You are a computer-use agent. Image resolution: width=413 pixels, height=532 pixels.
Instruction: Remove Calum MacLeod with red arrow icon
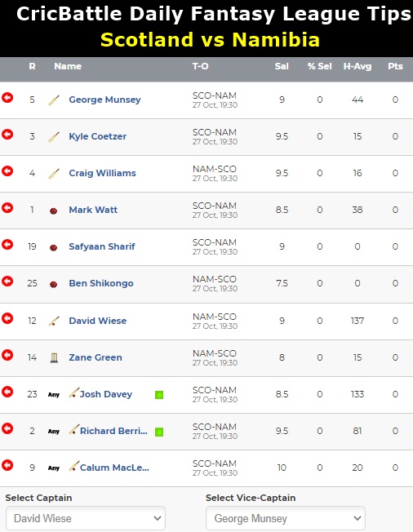pos(7,465)
